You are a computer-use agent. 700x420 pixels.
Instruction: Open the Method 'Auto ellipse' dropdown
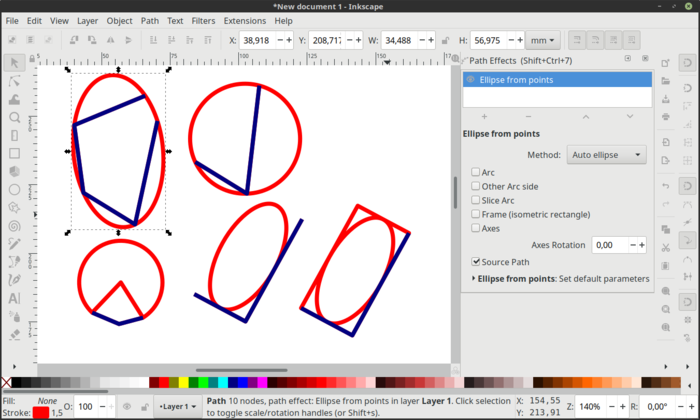coord(607,155)
